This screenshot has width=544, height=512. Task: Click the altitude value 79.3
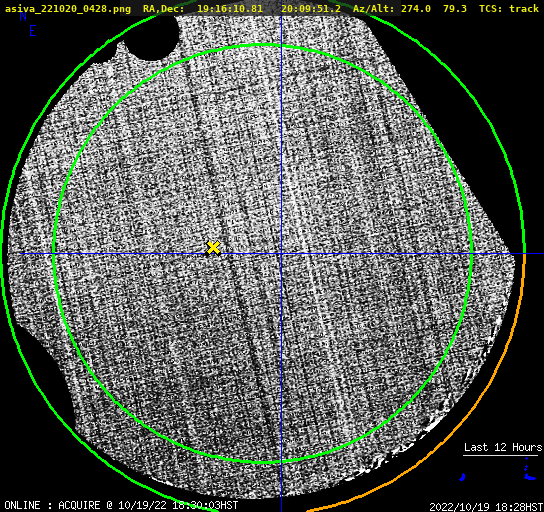(455, 8)
